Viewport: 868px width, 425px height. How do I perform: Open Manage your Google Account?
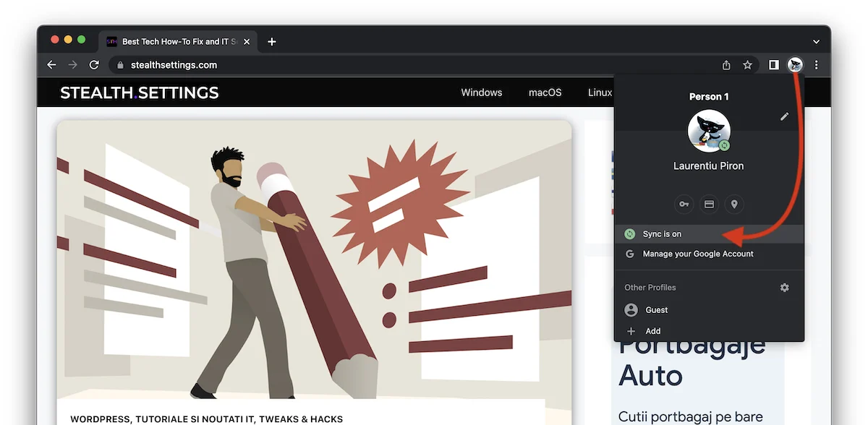pos(697,254)
